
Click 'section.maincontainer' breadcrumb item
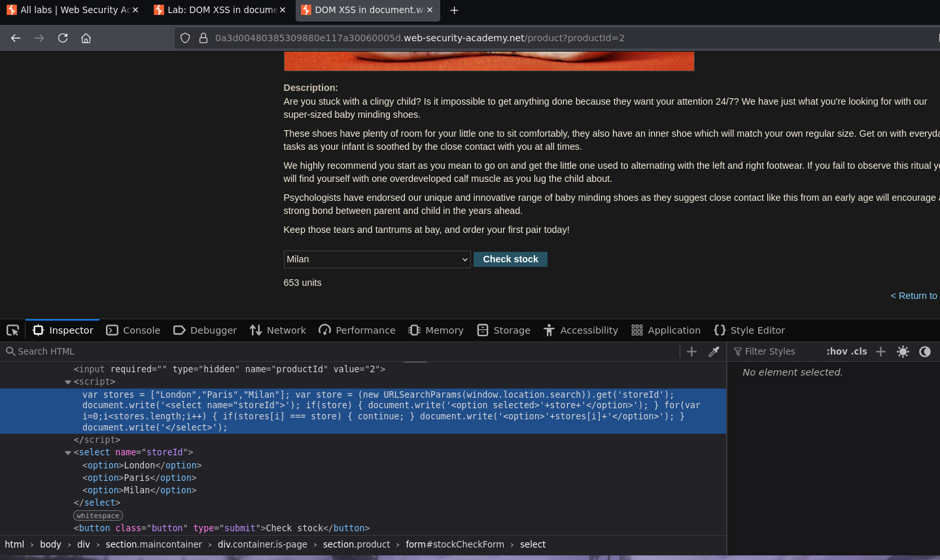click(154, 544)
